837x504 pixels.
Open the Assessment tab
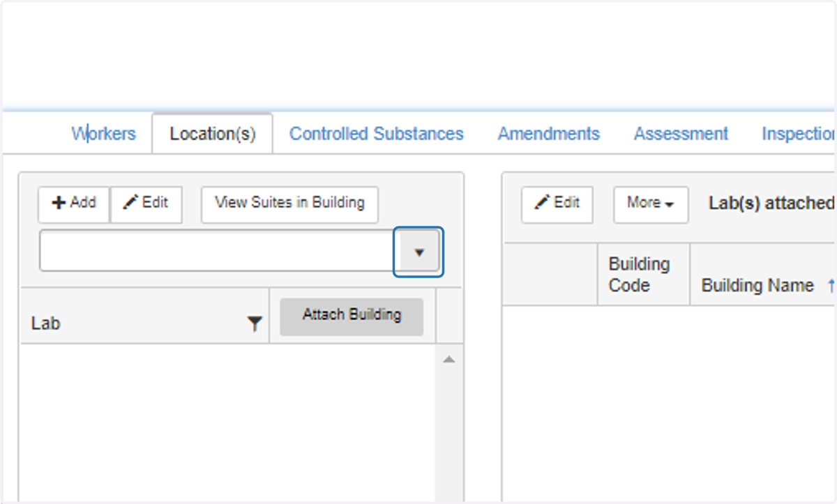(681, 134)
